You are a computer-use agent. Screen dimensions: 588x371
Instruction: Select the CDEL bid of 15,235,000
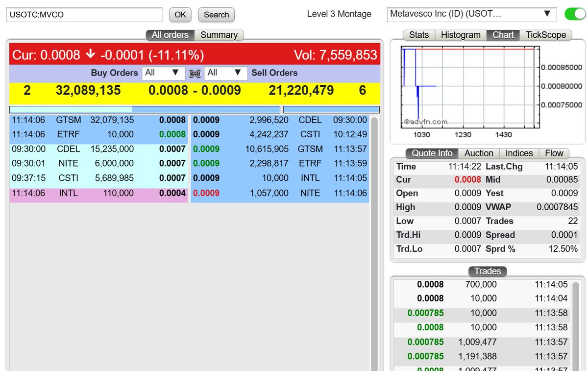click(x=98, y=149)
